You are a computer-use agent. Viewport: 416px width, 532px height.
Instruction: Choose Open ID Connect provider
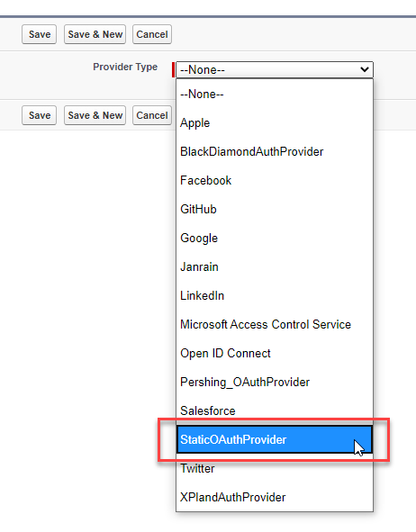tap(275, 354)
